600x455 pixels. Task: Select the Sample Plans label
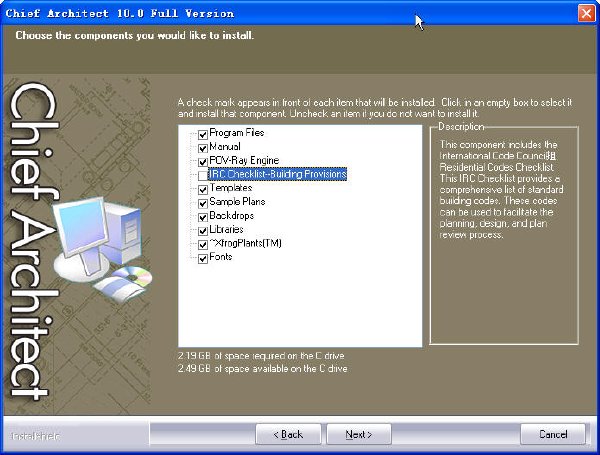point(237,202)
